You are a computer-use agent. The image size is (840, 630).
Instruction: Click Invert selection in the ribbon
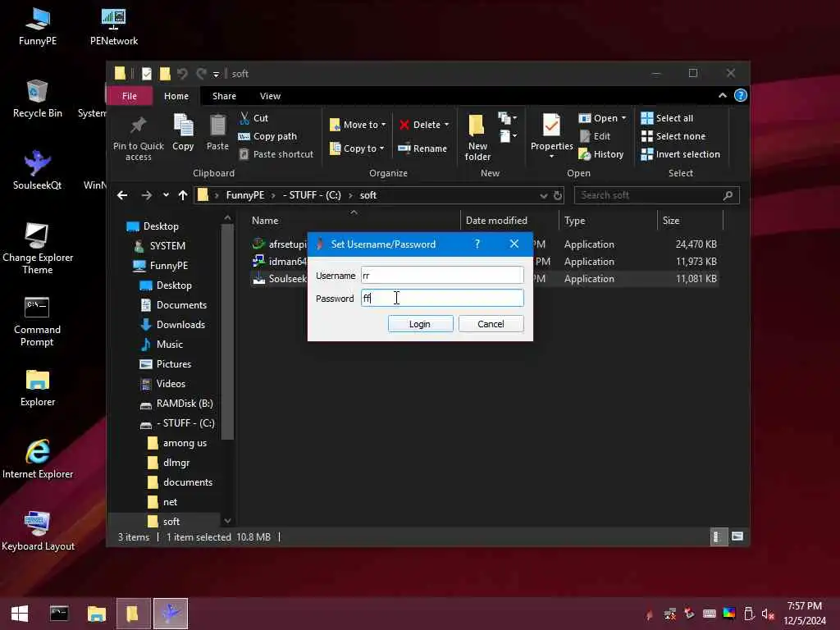(x=680, y=154)
